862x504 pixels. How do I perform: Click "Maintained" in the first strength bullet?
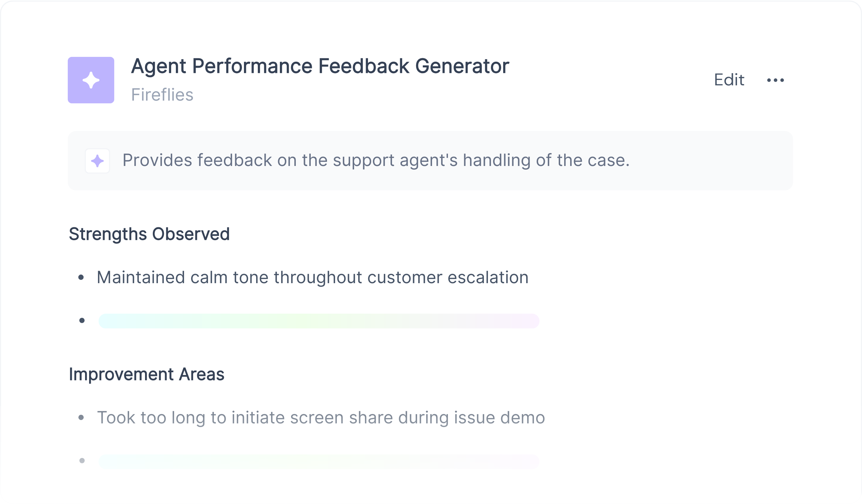coord(141,277)
